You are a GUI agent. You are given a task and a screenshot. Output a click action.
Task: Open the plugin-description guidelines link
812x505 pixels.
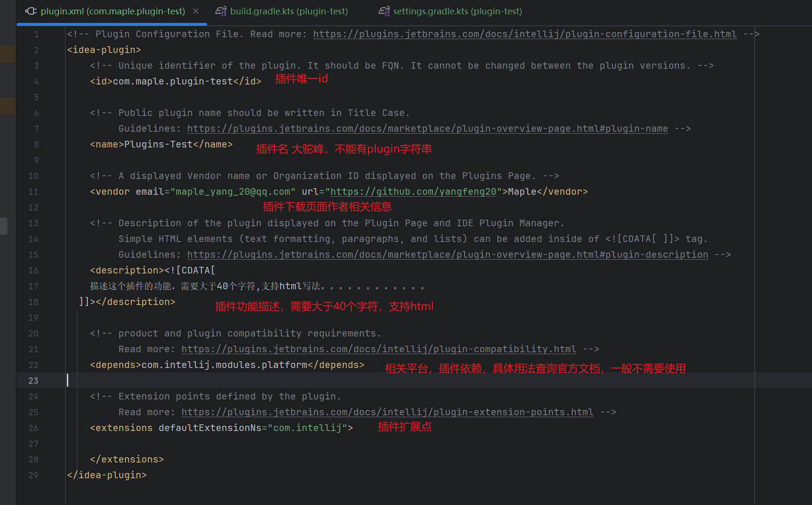click(x=448, y=254)
